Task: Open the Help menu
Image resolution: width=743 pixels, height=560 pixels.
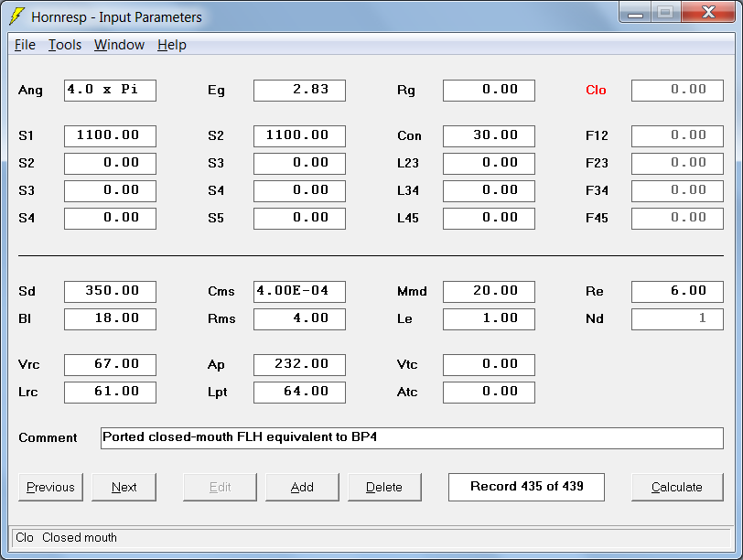Action: [x=172, y=45]
